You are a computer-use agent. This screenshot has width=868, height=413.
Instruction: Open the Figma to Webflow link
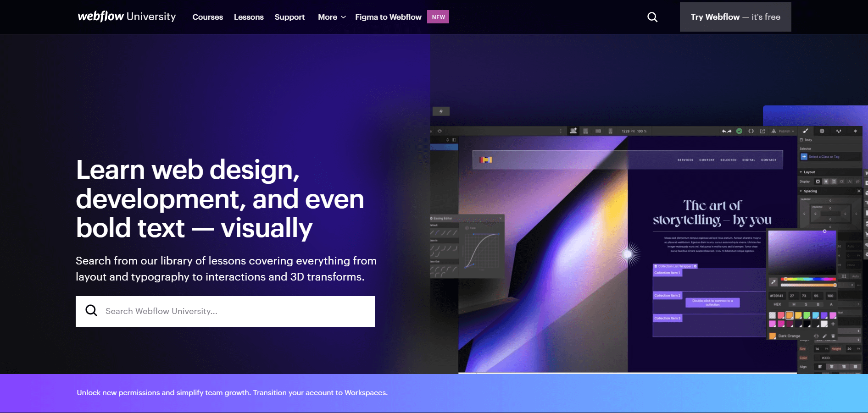[x=388, y=17]
